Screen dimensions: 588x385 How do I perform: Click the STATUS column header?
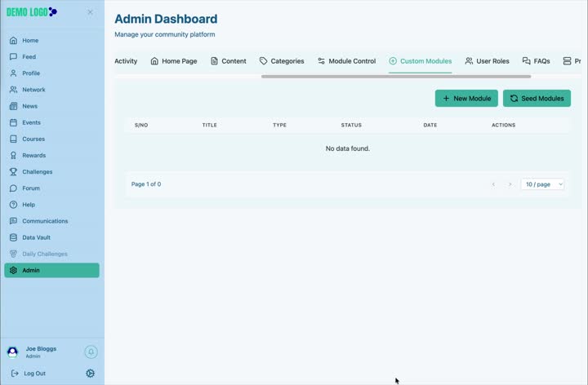click(x=351, y=125)
